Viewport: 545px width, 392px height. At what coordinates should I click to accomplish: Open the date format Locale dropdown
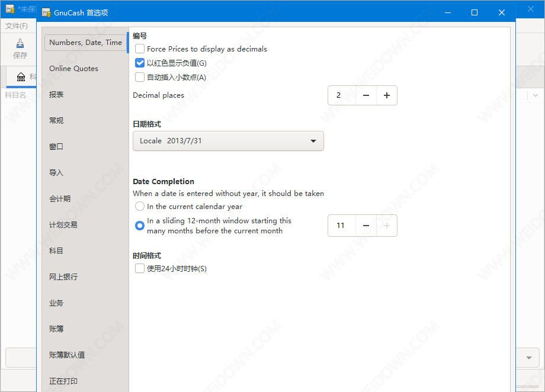(228, 141)
